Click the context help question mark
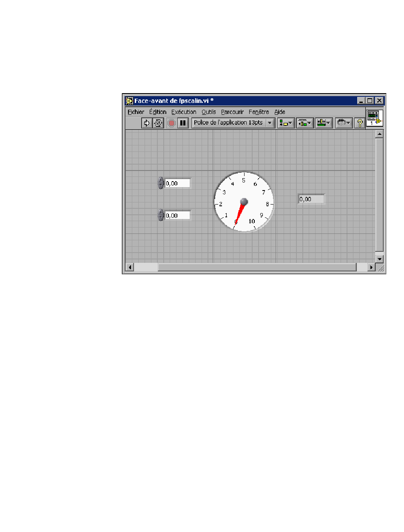 (x=360, y=123)
